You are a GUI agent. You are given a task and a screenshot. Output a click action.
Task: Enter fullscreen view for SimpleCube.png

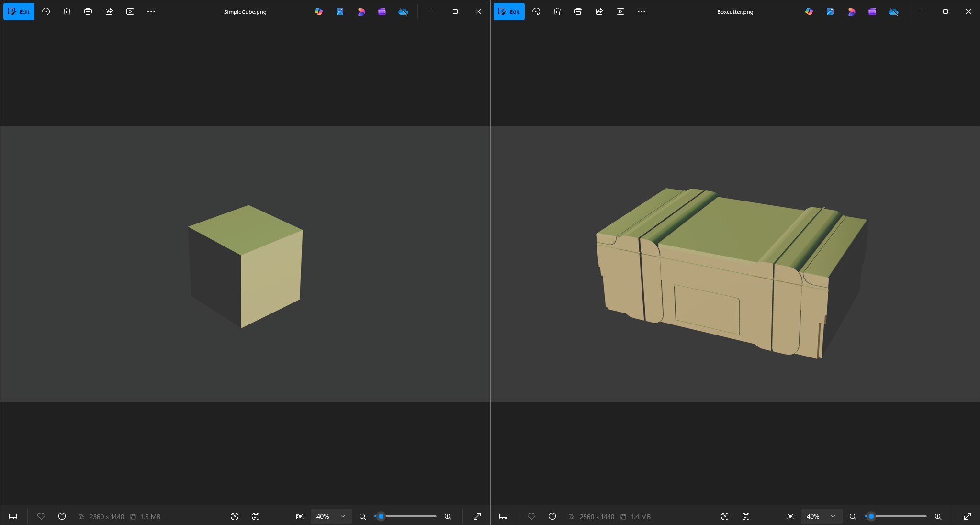point(477,516)
